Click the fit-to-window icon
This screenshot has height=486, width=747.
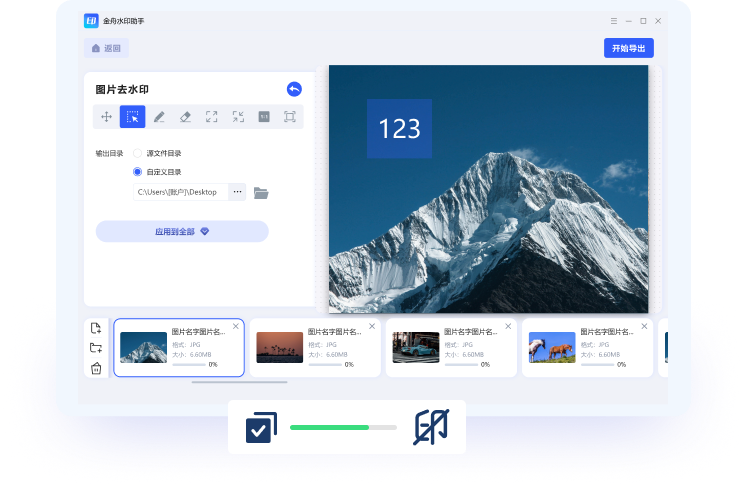pyautogui.click(x=290, y=117)
